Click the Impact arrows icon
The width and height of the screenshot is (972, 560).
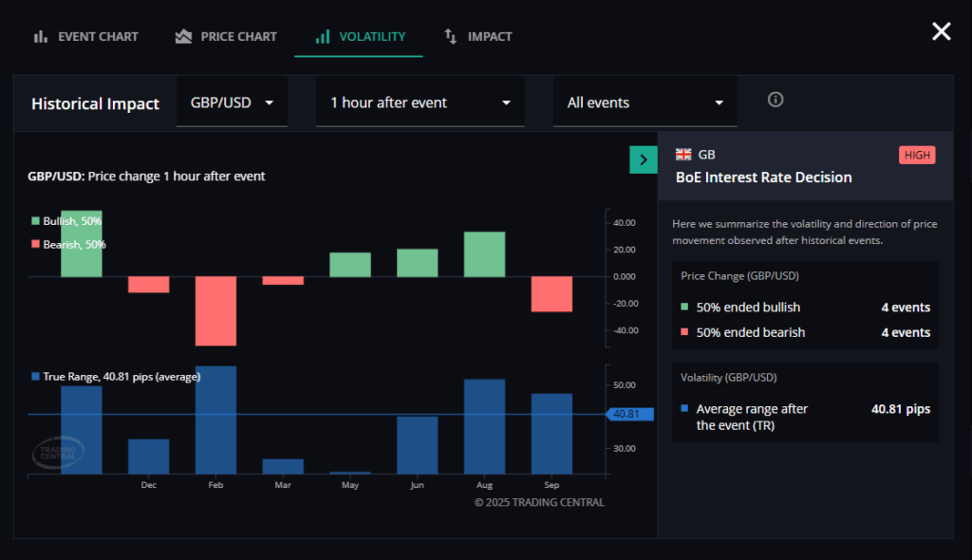[x=451, y=37]
